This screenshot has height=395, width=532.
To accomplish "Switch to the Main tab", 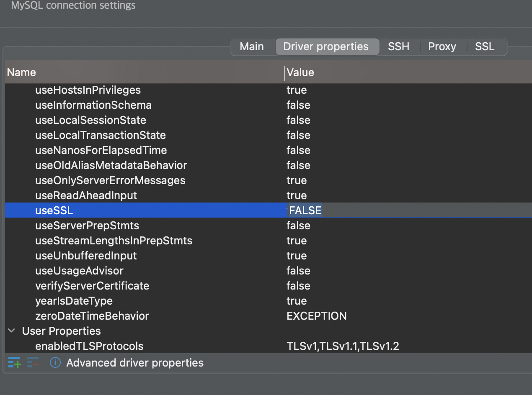I will [252, 46].
